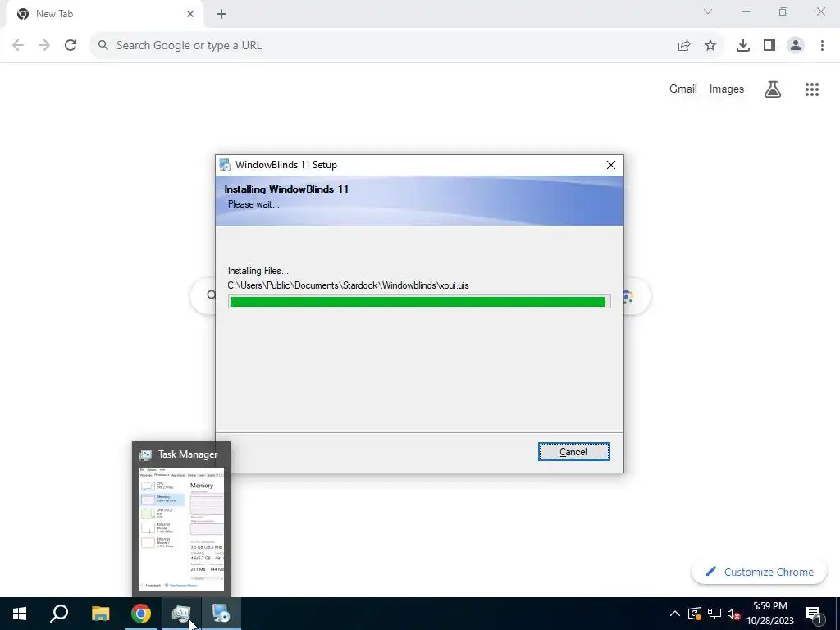
Task: Click the Google search magnifier behind the dialog
Action: 211,295
